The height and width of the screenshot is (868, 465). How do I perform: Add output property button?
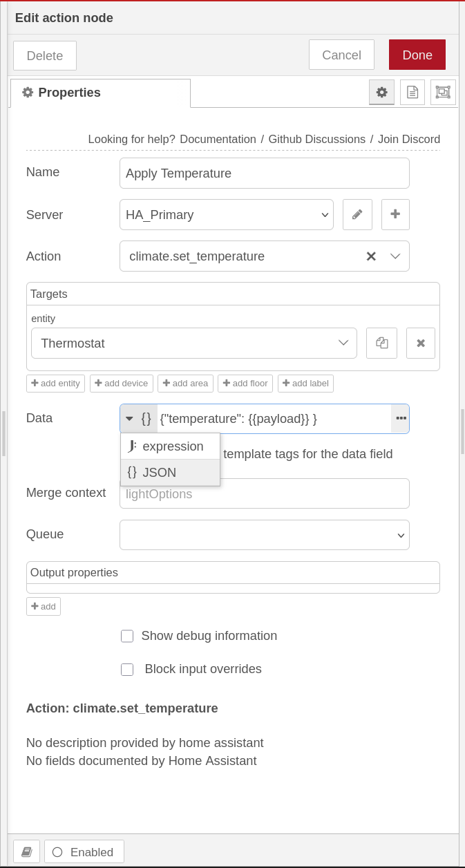[44, 606]
